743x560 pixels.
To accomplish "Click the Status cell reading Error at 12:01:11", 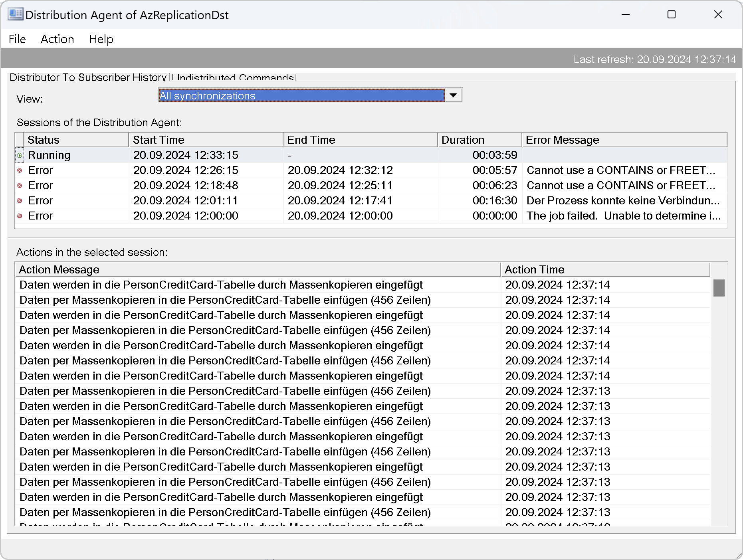I will [x=40, y=201].
